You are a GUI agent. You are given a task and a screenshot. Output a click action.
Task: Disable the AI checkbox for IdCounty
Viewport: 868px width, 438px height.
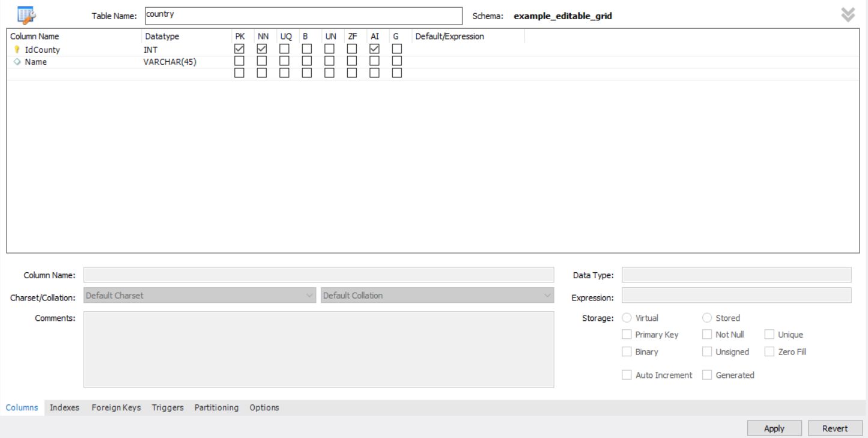coord(374,49)
